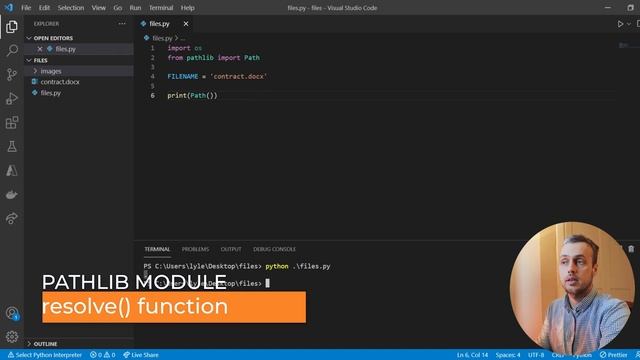The height and width of the screenshot is (360, 640).
Task: Open the run button dropdown arrow
Action: coord(629,24)
